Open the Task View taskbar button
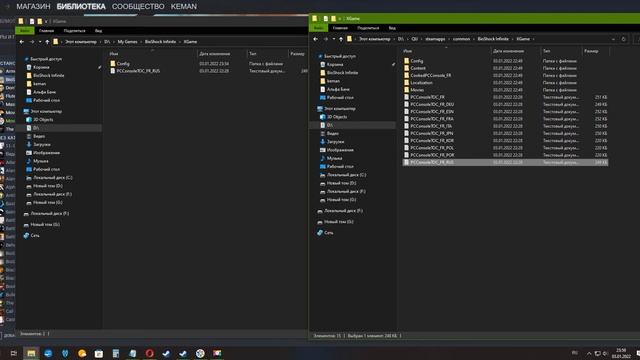Image resolution: width=640 pixels, height=360 pixels. pos(13,353)
